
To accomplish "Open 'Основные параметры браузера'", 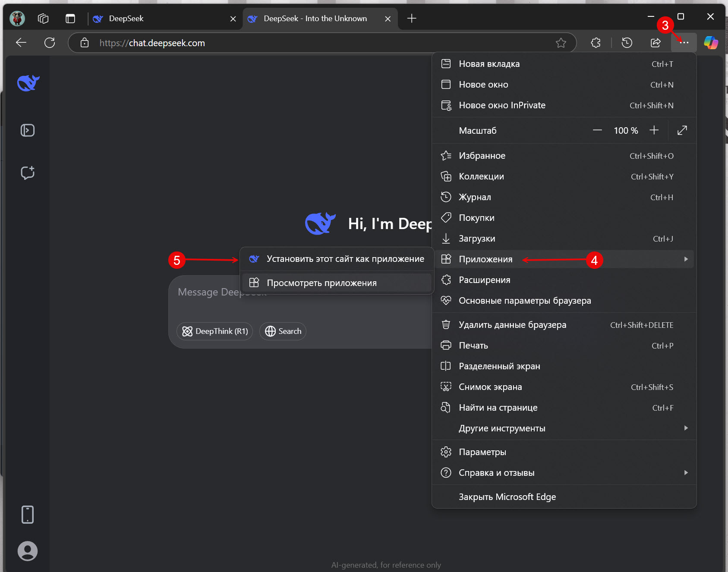I will 564,301.
